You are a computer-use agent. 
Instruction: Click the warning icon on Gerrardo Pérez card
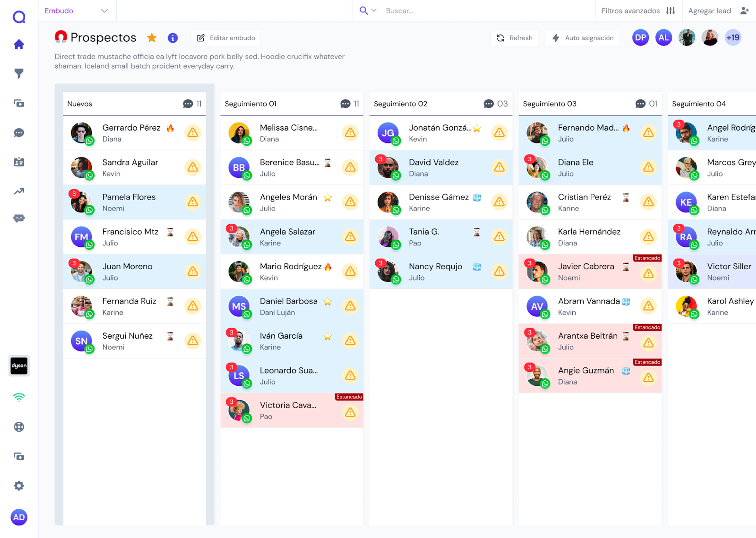coord(193,133)
